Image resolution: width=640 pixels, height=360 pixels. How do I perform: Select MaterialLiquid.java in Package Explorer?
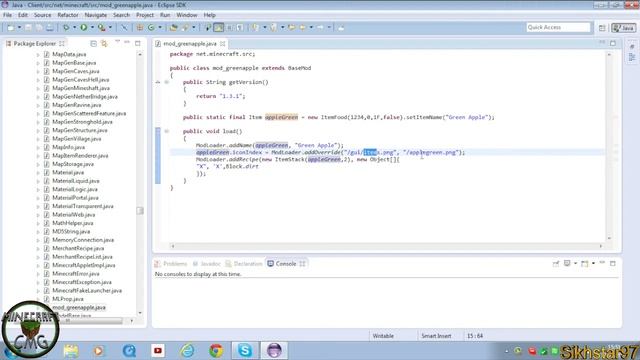click(76, 181)
